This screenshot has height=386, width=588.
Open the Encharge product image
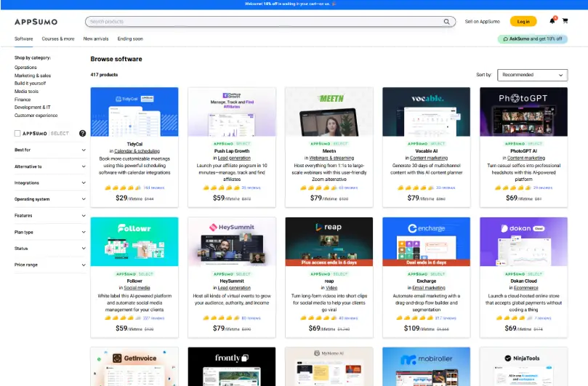coord(427,241)
